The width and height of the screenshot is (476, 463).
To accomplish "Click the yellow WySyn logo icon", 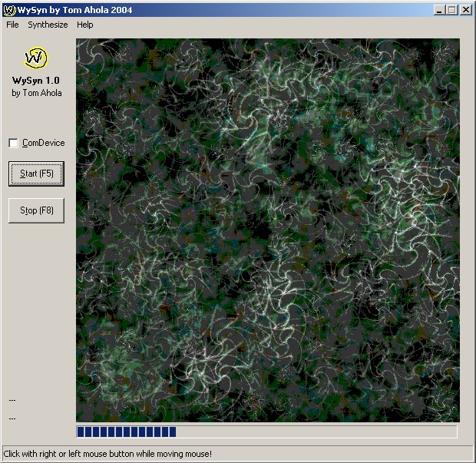I will [x=36, y=58].
